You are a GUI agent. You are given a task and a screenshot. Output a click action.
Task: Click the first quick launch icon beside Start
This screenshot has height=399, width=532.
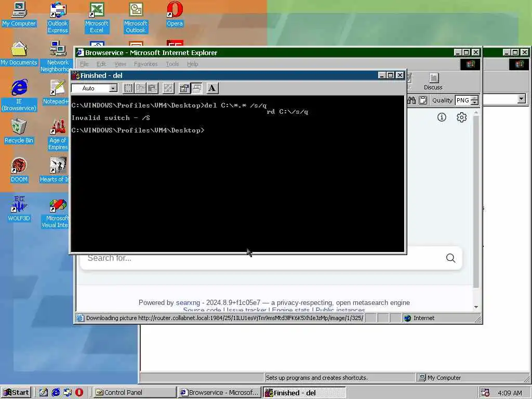[44, 393]
